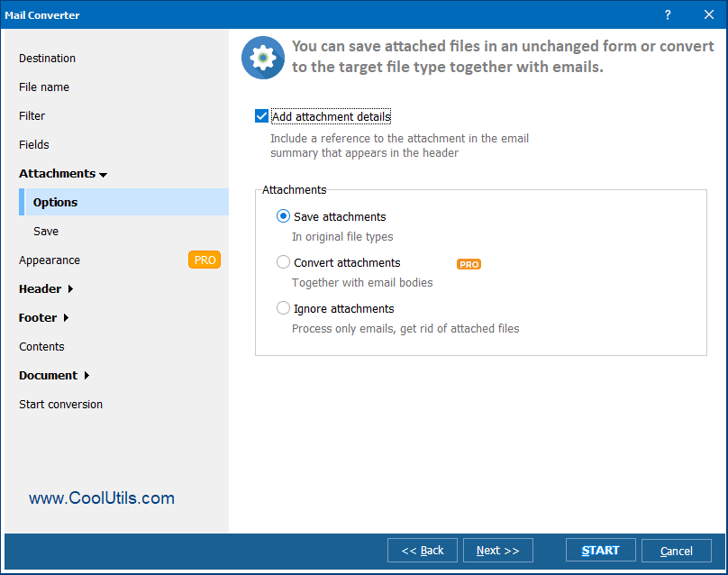Switch to the Save page under Attachments
The image size is (728, 575).
(45, 231)
